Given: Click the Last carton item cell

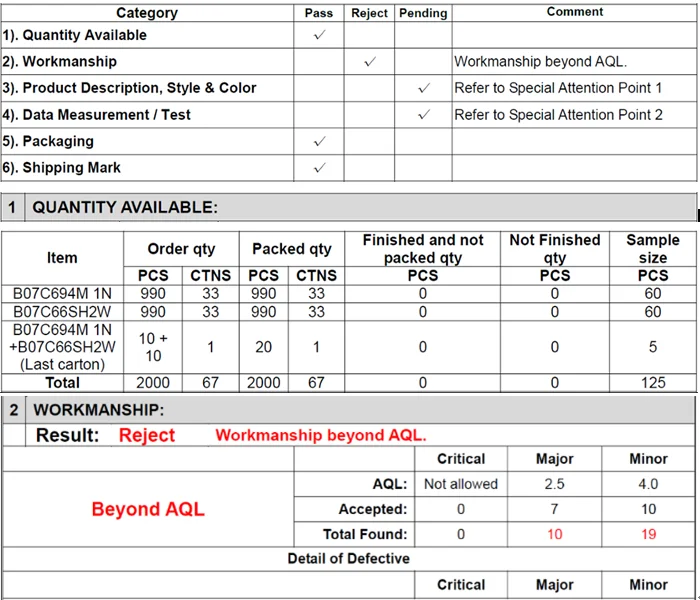Looking at the screenshot, I should [x=62, y=347].
